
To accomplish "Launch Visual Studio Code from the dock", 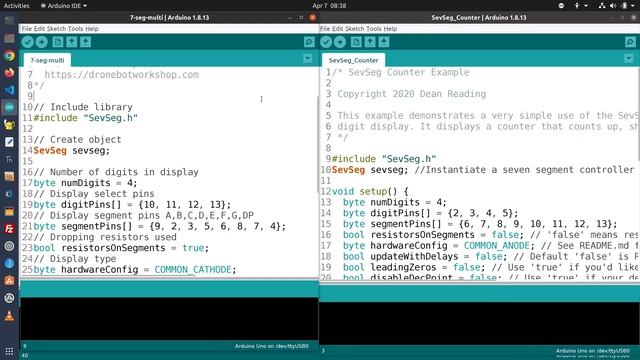I will pos(9,90).
